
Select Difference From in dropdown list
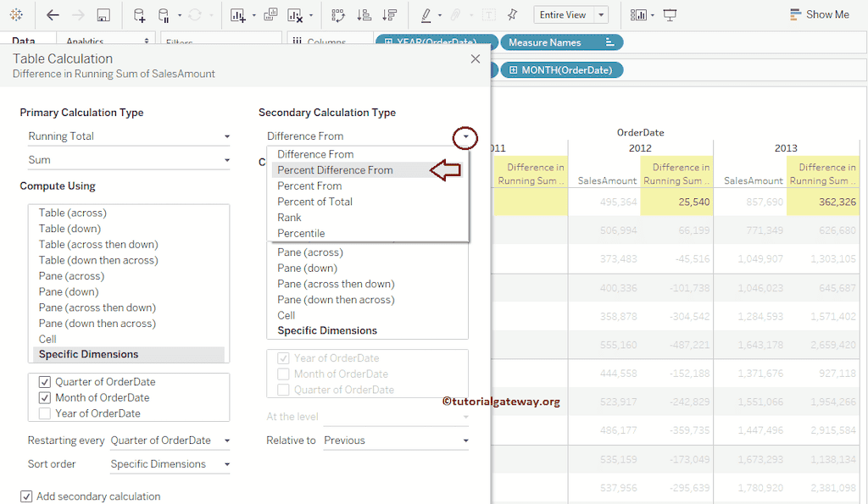(368, 154)
